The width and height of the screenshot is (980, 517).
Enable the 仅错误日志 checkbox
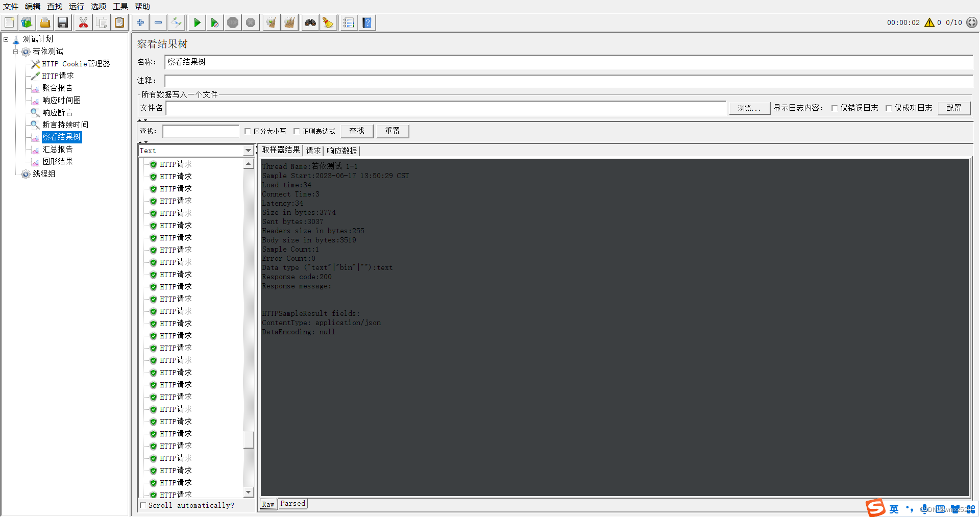tap(835, 108)
